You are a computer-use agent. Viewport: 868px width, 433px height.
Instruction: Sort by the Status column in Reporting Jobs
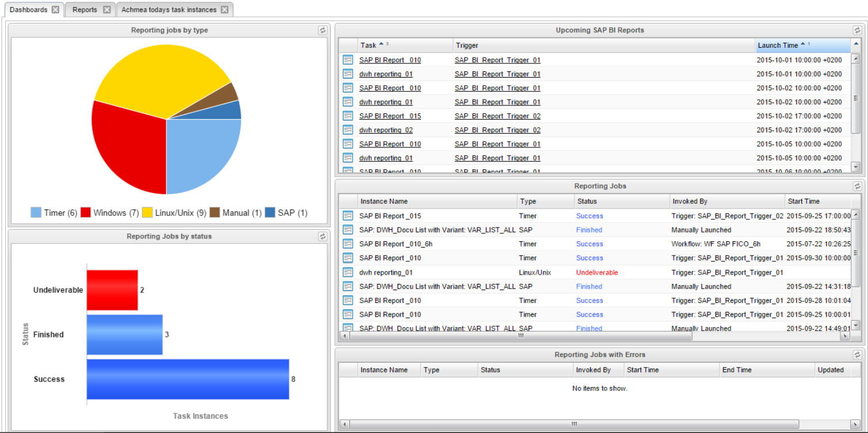pyautogui.click(x=587, y=201)
